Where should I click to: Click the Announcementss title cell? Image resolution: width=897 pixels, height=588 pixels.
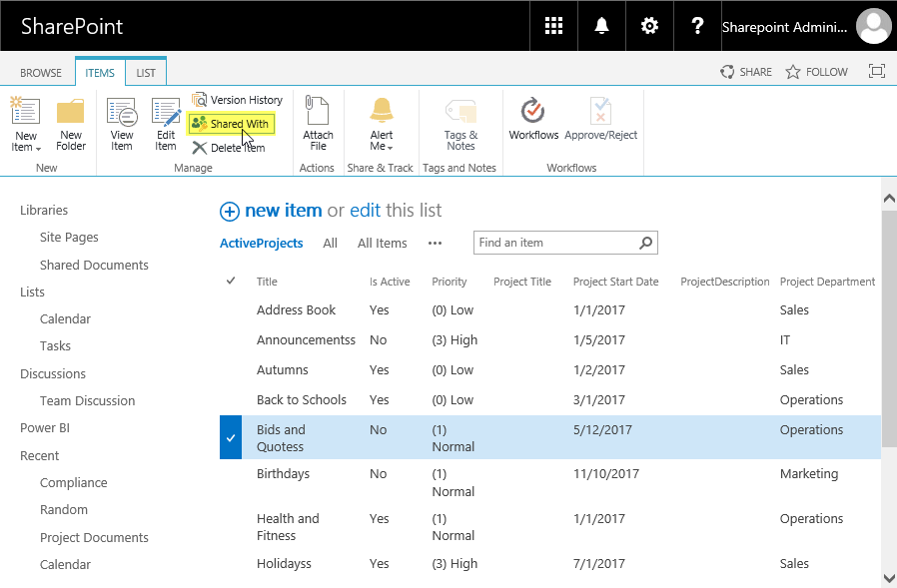306,339
